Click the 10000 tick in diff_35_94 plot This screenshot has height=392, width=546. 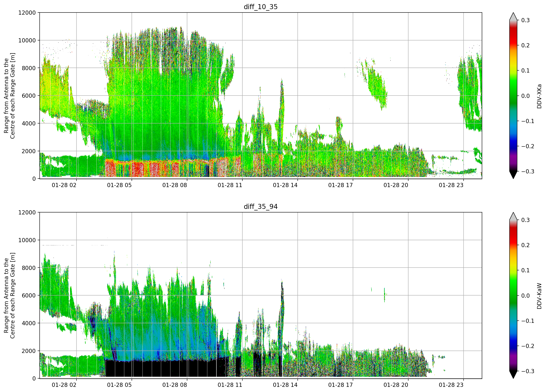pos(27,240)
